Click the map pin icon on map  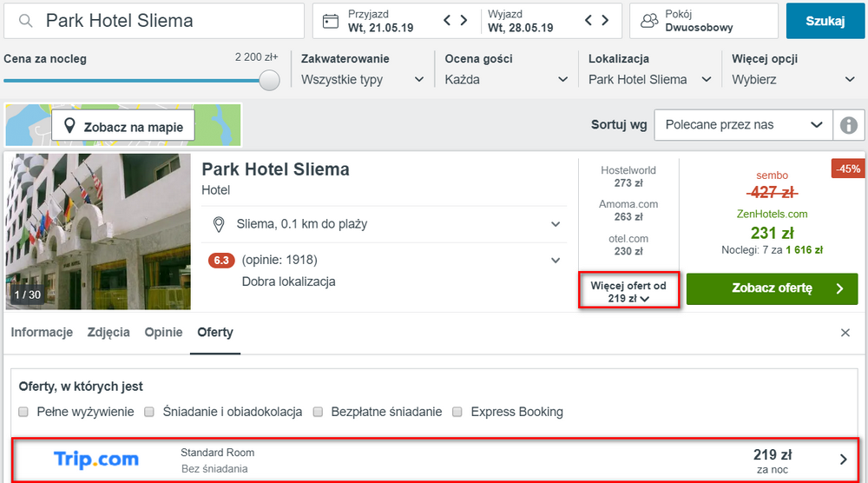coord(69,126)
